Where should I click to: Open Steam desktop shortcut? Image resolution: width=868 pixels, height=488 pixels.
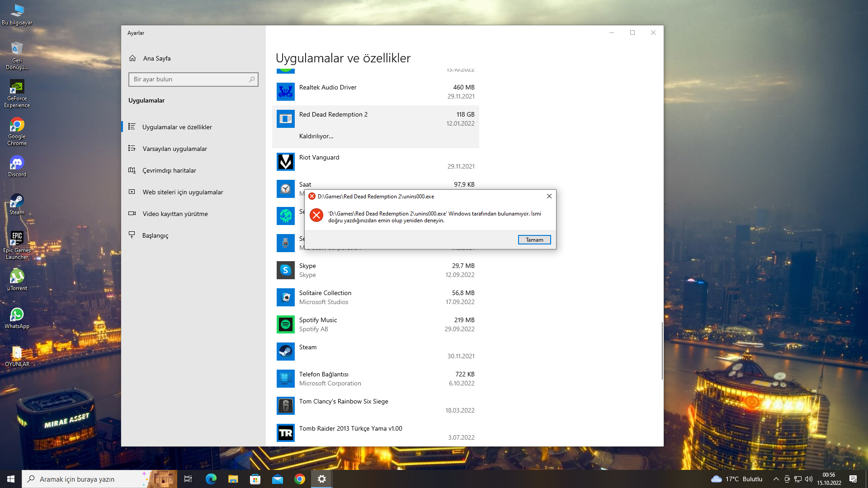(x=17, y=204)
